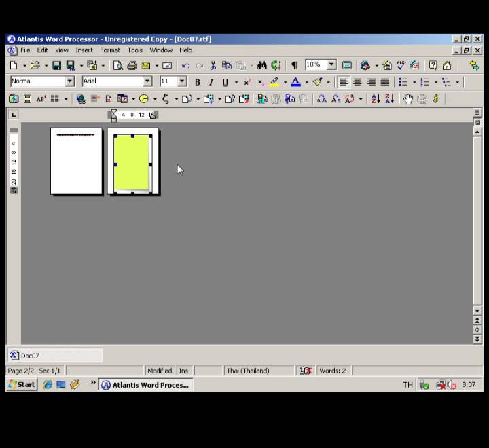Click the Atlantis Word Processor taskbar button
The width and height of the screenshot is (489, 448).
click(145, 385)
